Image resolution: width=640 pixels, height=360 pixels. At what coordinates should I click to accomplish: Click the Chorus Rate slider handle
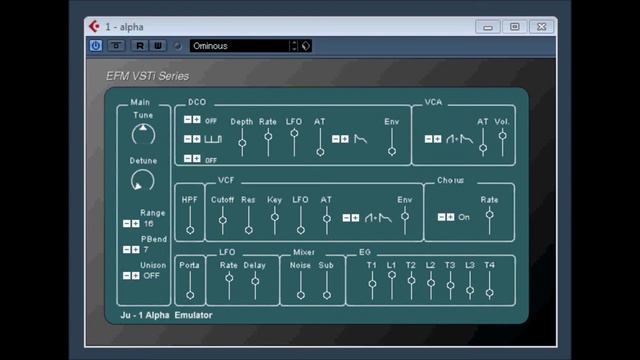coord(489,214)
